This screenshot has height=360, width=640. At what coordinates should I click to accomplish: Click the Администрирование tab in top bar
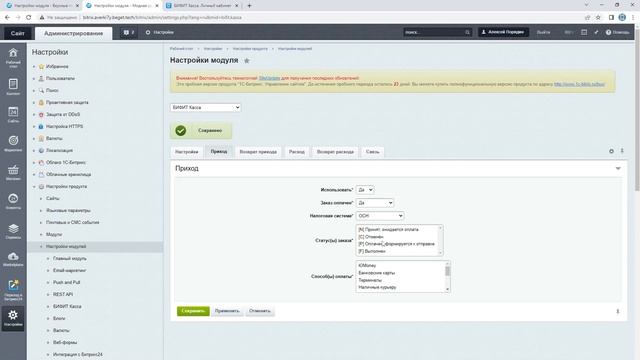pos(73,33)
